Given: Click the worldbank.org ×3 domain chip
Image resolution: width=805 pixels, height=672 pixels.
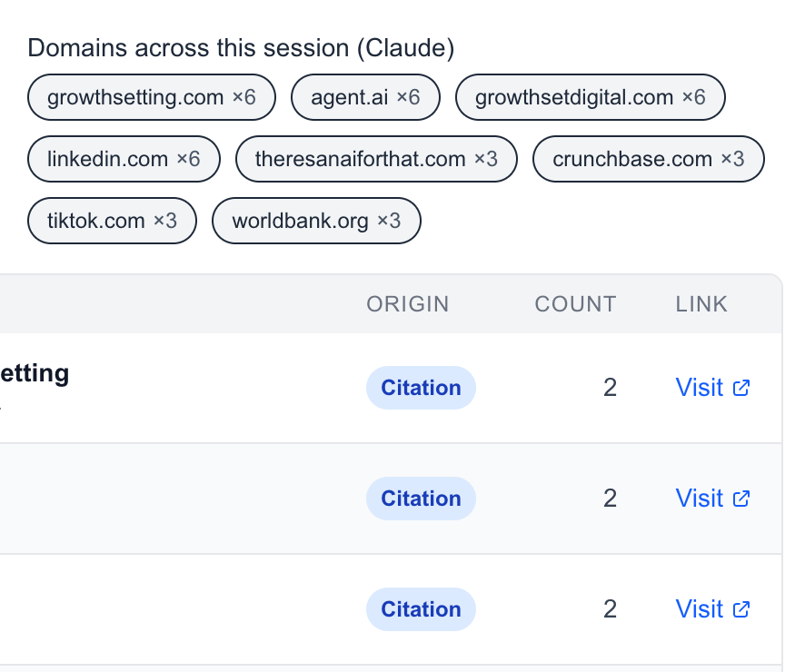Looking at the screenshot, I should click(316, 221).
